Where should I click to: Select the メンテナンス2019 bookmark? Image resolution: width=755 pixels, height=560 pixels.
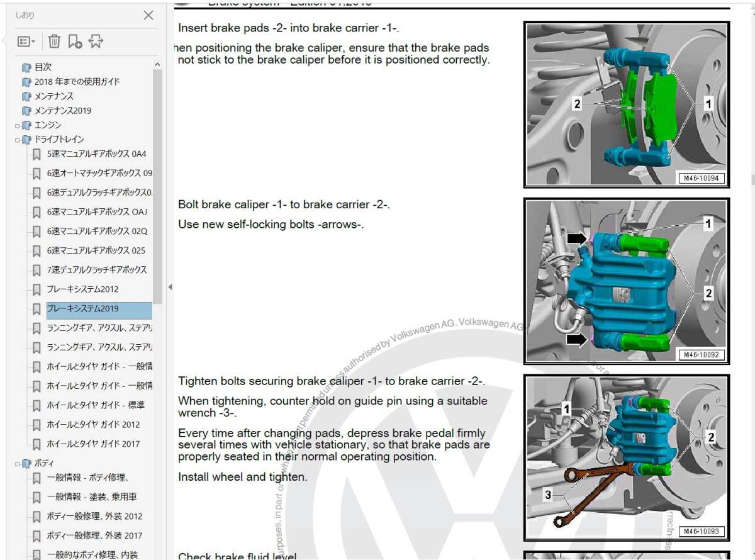tap(62, 111)
